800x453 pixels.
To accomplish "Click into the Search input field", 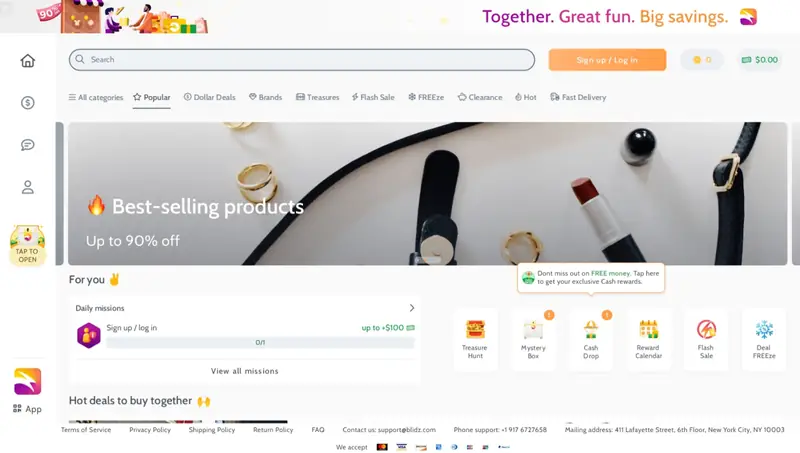I will [302, 60].
